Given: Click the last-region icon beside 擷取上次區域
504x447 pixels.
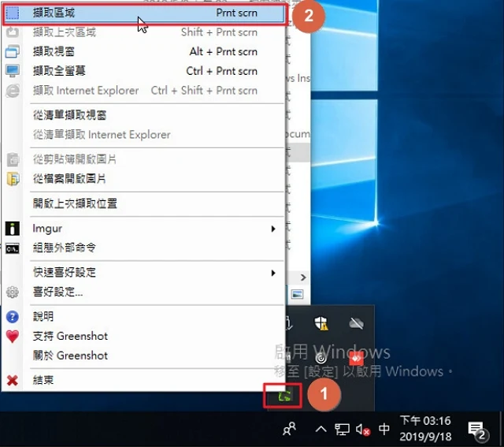Looking at the screenshot, I should click(x=13, y=32).
